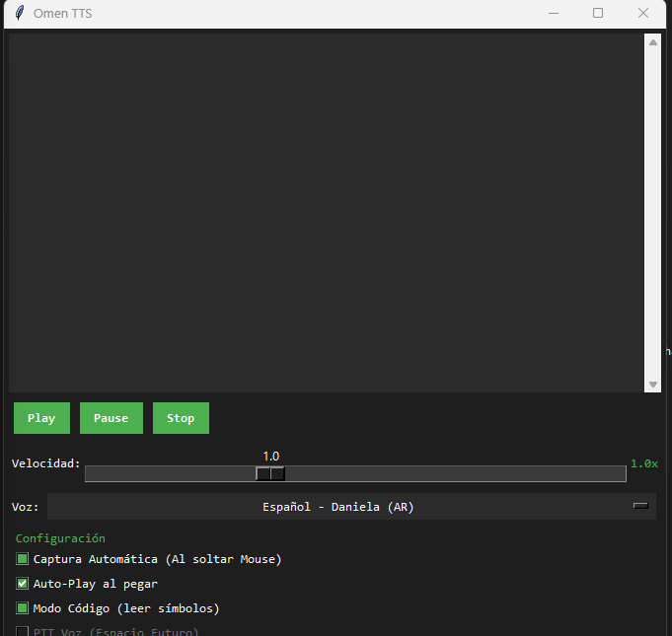
Task: Click the Omen TTS feather icon
Action: click(20, 13)
